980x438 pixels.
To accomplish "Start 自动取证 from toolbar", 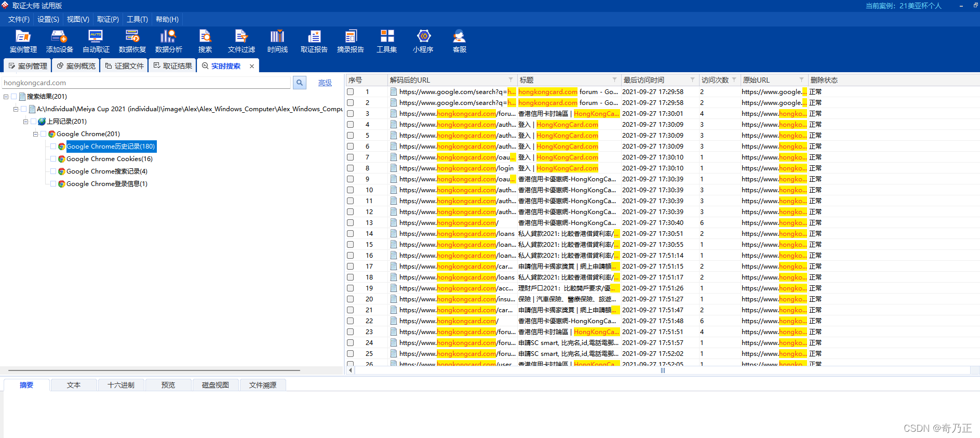I will click(x=96, y=41).
